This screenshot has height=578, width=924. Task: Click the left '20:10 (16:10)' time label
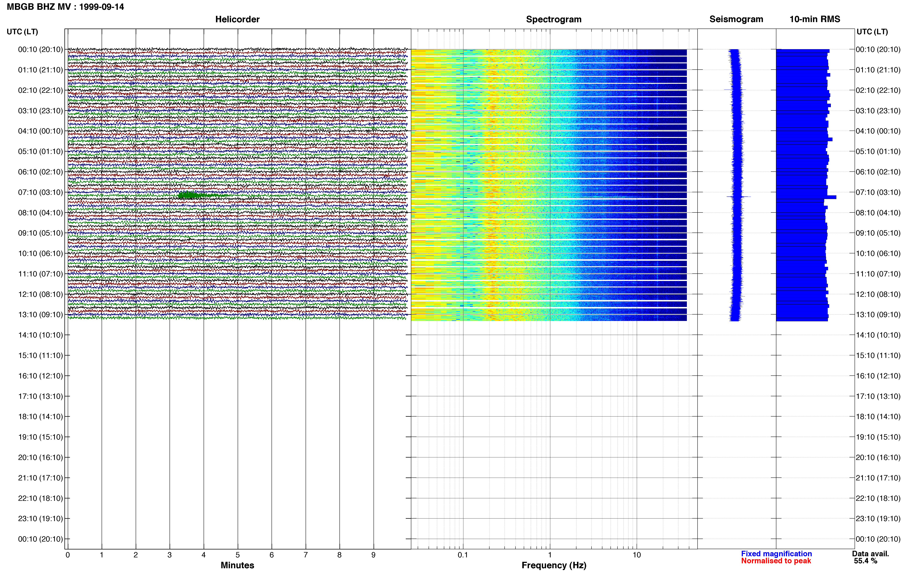coord(41,457)
